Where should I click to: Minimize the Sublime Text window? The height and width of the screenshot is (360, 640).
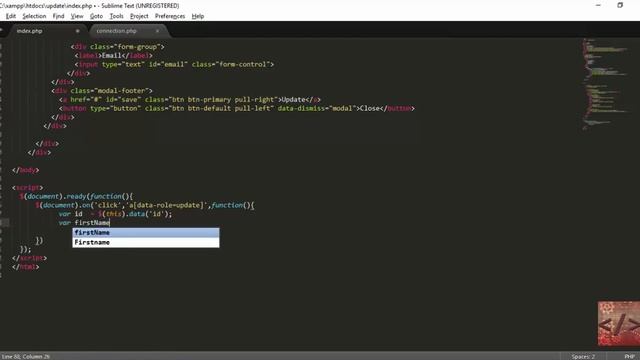point(598,5)
